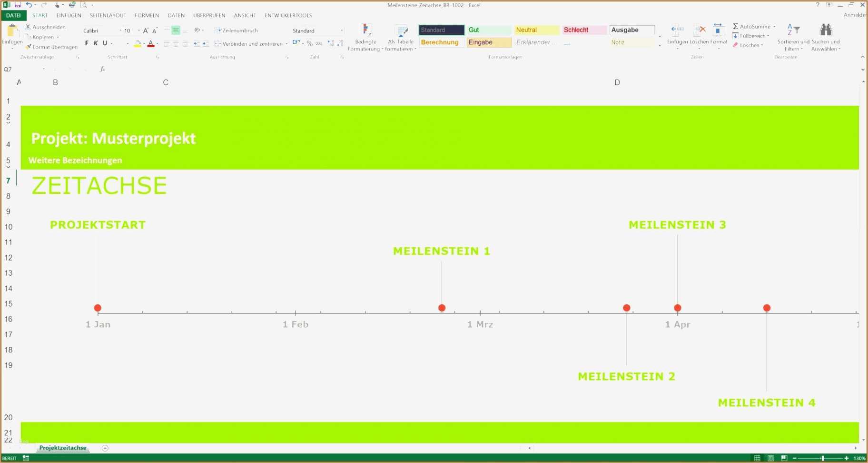Open Suchen und Auswählen binoculars
Image resolution: width=868 pixels, height=463 pixels.
tap(826, 37)
